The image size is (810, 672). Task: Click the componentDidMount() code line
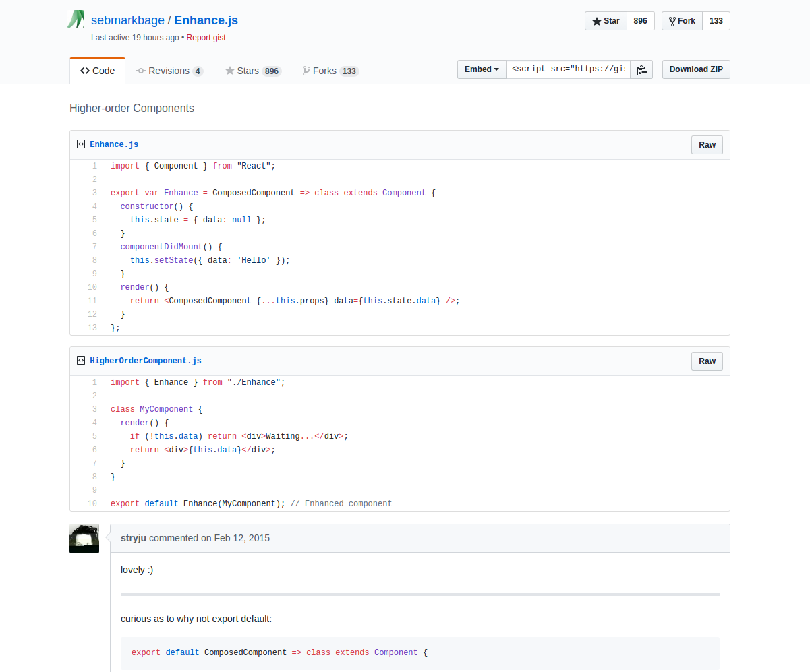point(171,247)
